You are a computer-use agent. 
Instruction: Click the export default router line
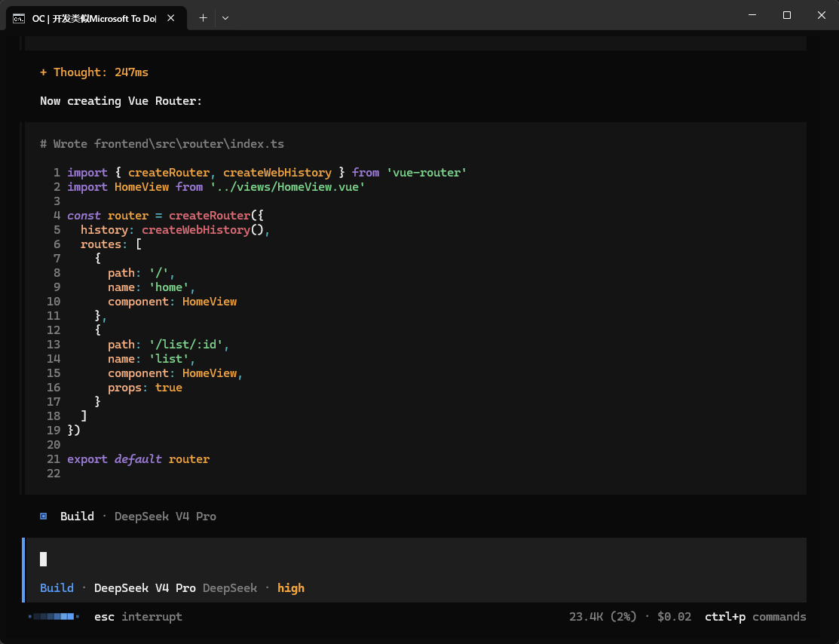[139, 458]
